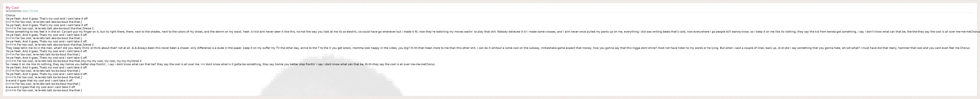Click the "Verse 3" label in the lyrics
Image resolution: width=980 pixels, height=99 pixels.
click(136, 61)
